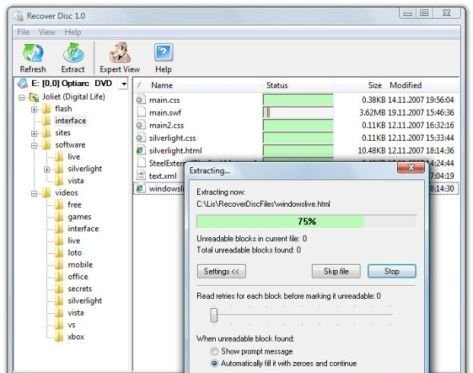Click the disc drive icon beside E: Optiarc
Screen dimensions: 473x373
(23, 83)
